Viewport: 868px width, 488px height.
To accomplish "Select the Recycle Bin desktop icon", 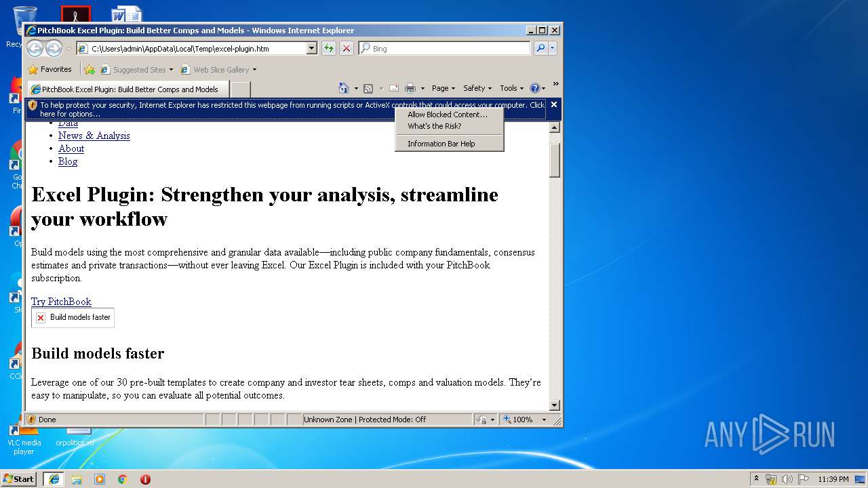I will 20,27.
